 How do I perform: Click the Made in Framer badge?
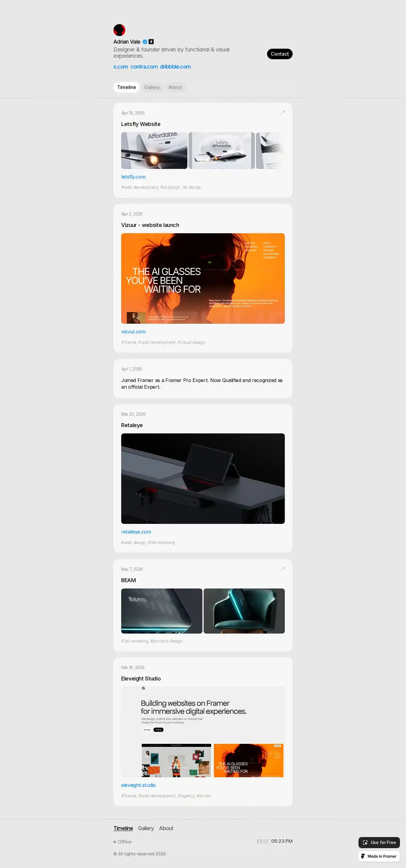[x=379, y=856]
